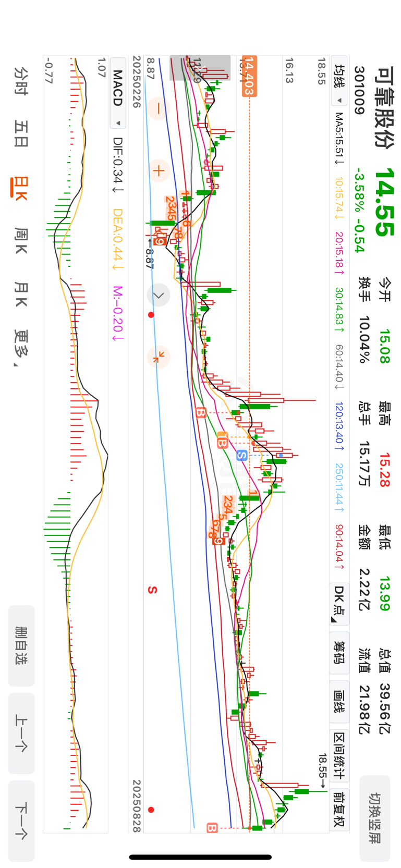Zoom in the chart with plus icon
Image resolution: width=401 pixels, height=868 pixels.
pyautogui.click(x=159, y=170)
